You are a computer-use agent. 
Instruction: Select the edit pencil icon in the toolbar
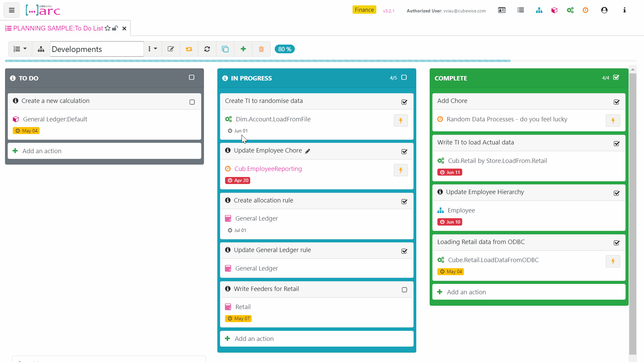[171, 49]
